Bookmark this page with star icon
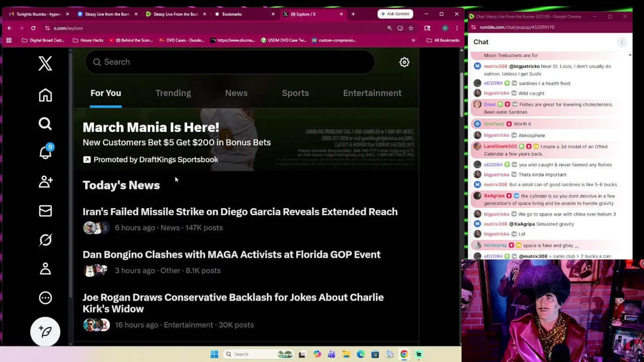644x362 pixels. coord(411,28)
